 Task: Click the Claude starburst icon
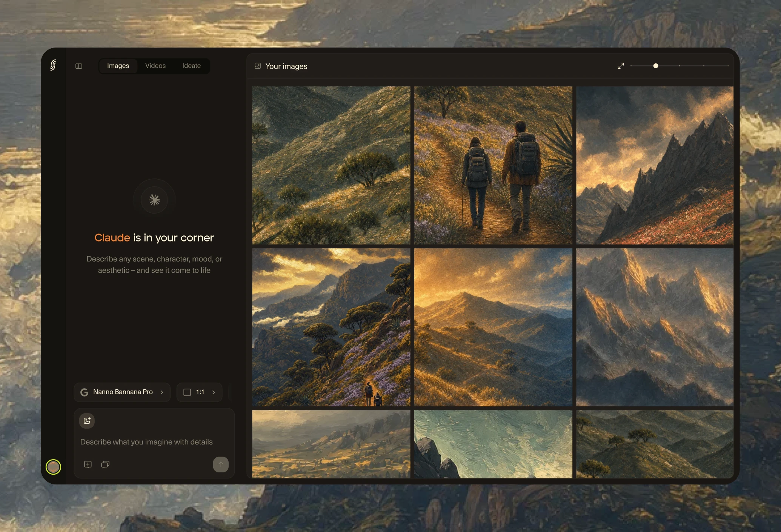154,200
